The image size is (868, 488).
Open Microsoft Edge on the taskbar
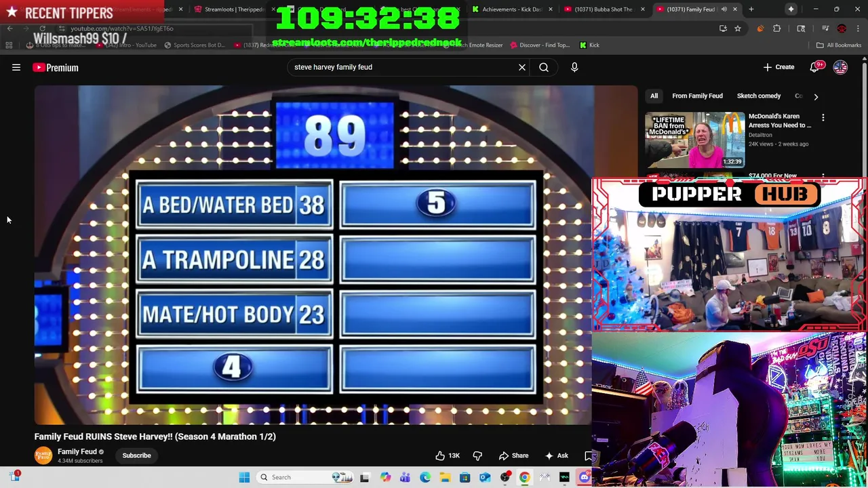pos(425,477)
